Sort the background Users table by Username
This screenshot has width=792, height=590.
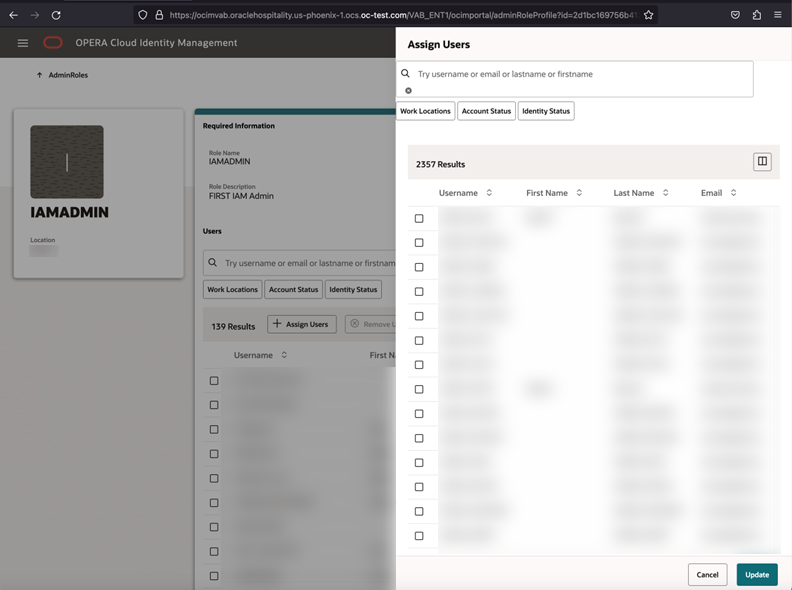pyautogui.click(x=284, y=355)
